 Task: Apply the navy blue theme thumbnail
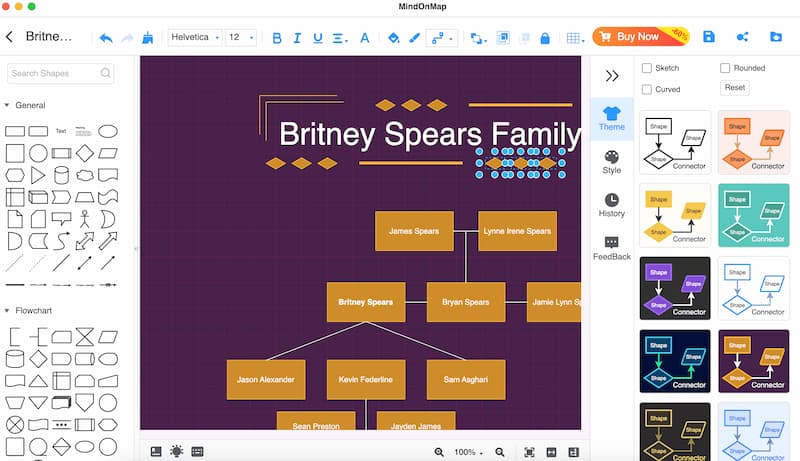tap(675, 361)
